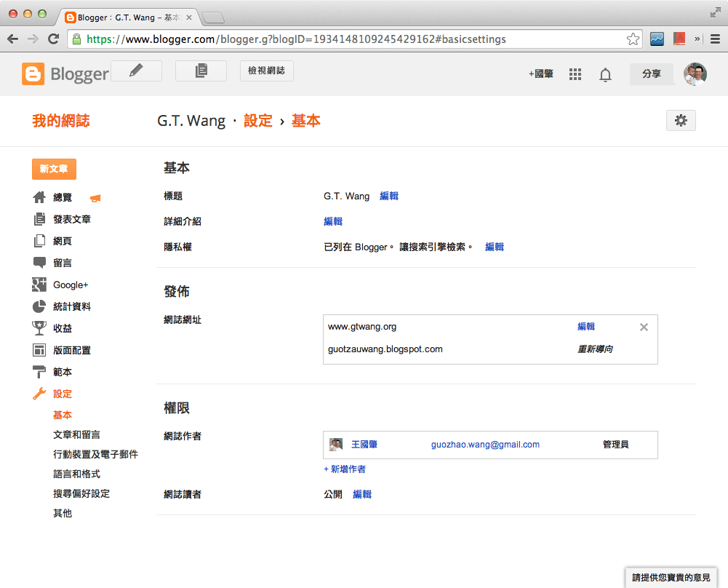The image size is (728, 588).
Task: Open the post list icon next to the pencil
Action: 201,71
